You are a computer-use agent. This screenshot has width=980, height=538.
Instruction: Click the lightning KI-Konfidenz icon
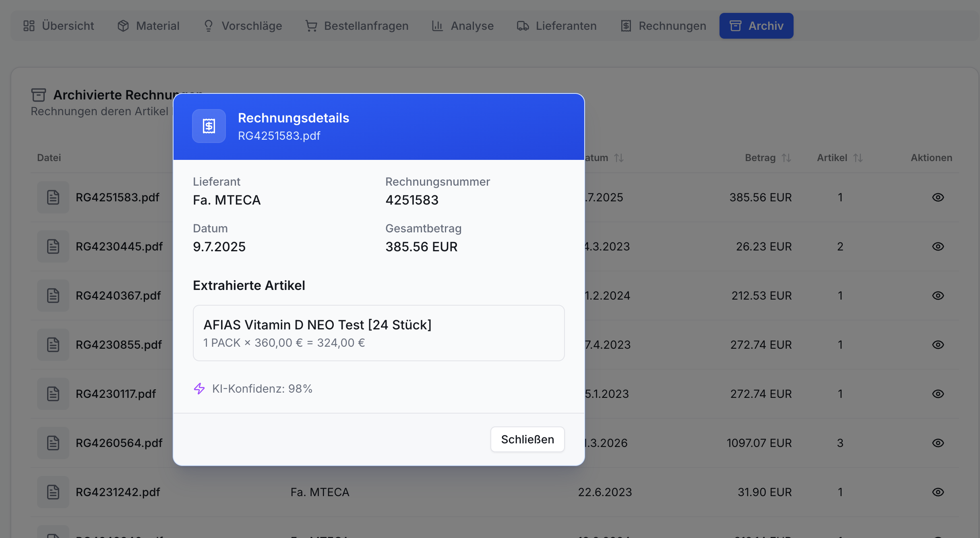pyautogui.click(x=199, y=389)
